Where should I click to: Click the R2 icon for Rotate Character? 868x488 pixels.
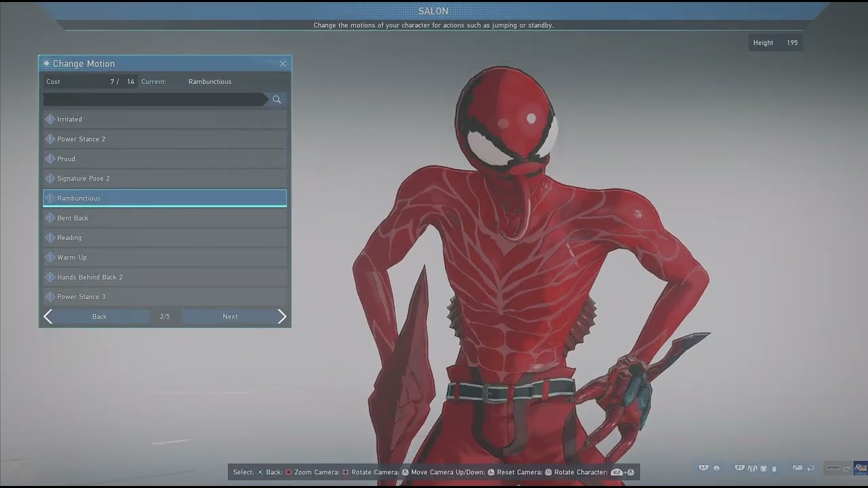(617, 472)
